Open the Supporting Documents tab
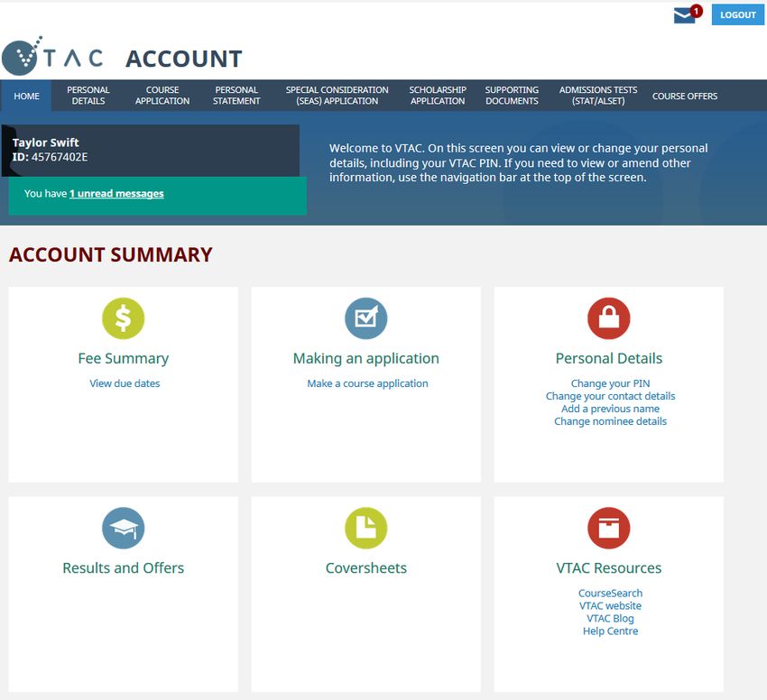The height and width of the screenshot is (700, 767). (512, 96)
